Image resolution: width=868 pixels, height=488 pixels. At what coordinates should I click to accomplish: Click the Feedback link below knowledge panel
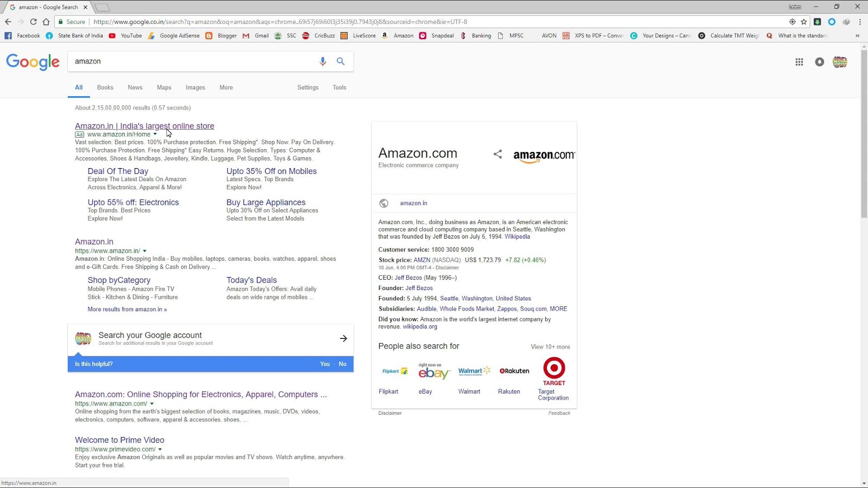559,413
